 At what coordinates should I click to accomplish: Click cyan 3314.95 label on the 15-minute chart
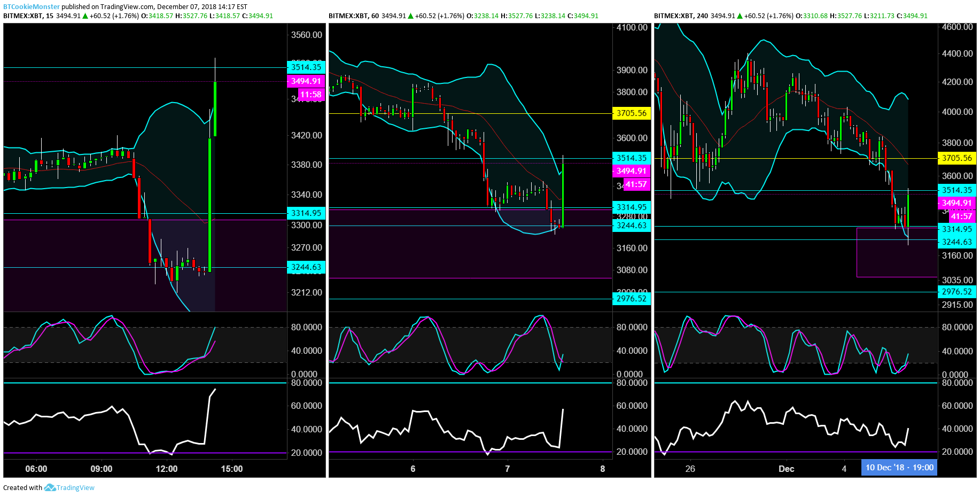pos(306,213)
